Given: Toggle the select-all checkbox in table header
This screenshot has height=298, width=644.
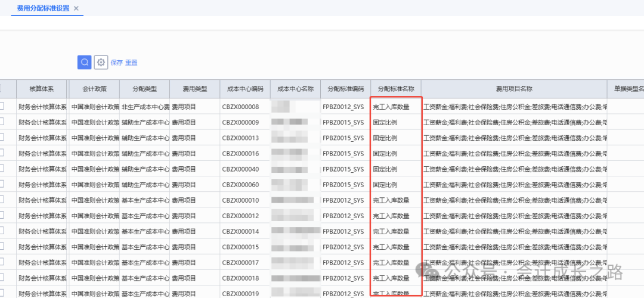Looking at the screenshot, I should 2,89.
